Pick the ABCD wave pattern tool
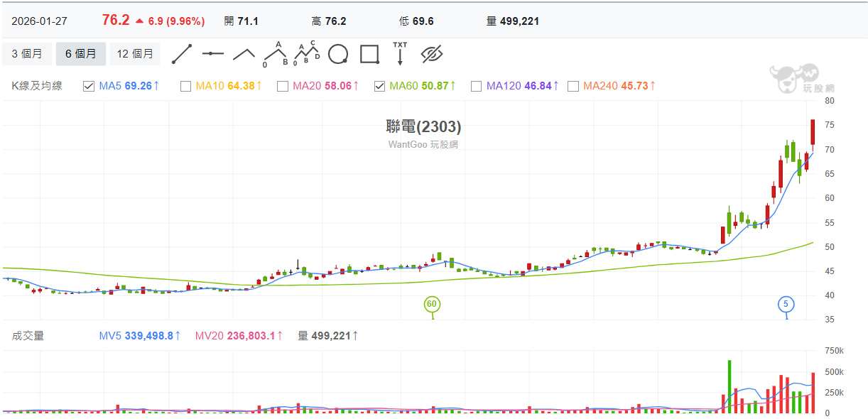868x419 pixels. 307,54
